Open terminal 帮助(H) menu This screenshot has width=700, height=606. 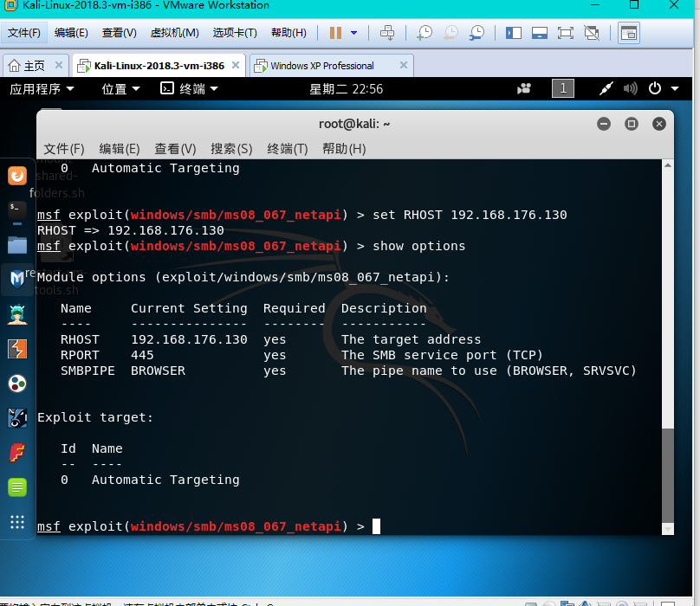pyautogui.click(x=344, y=149)
